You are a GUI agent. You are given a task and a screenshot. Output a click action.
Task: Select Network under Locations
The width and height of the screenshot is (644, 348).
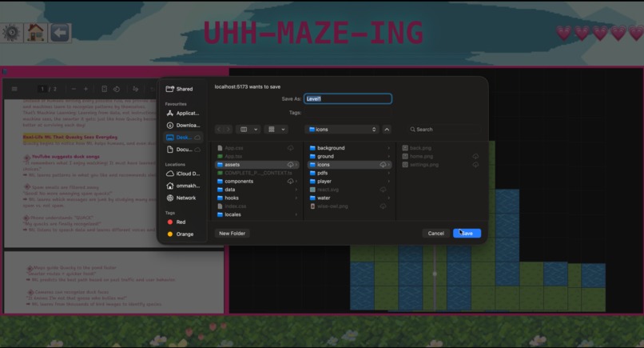182,198
